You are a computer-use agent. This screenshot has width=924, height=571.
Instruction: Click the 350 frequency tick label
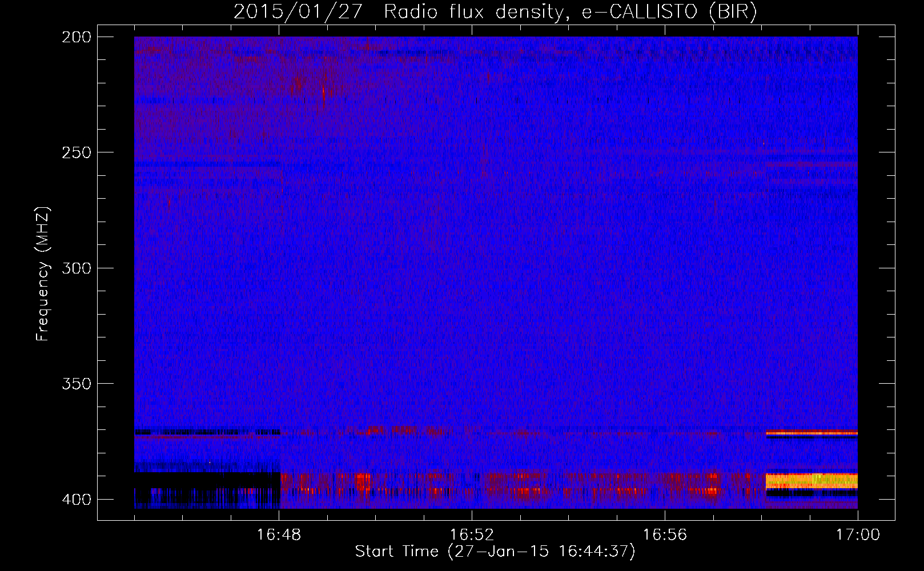(x=76, y=384)
